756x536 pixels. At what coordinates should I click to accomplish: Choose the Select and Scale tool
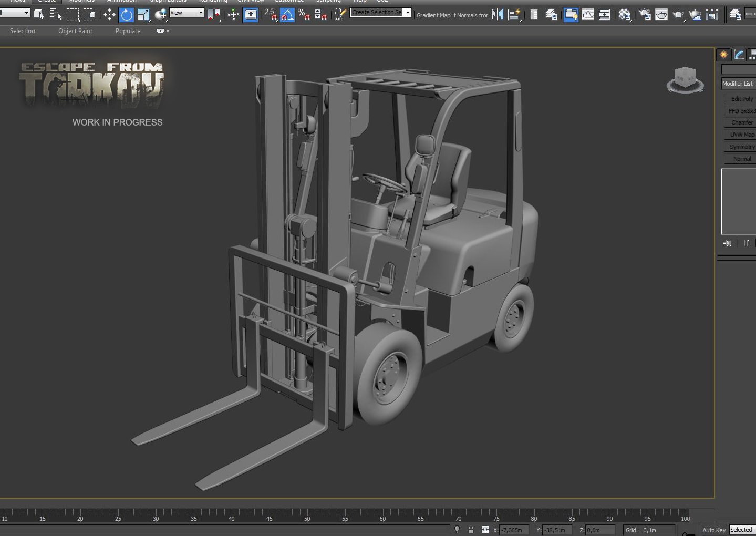143,15
